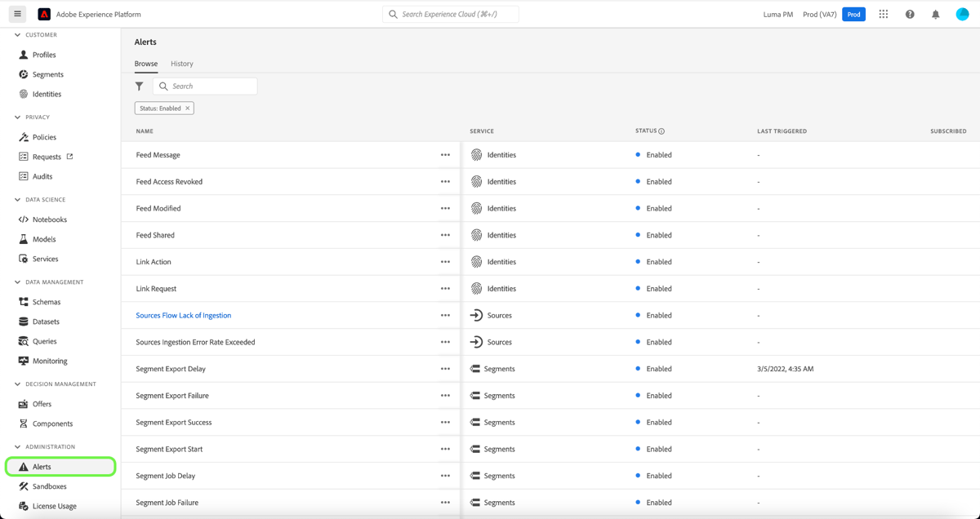Open the app switcher grid icon

883,13
